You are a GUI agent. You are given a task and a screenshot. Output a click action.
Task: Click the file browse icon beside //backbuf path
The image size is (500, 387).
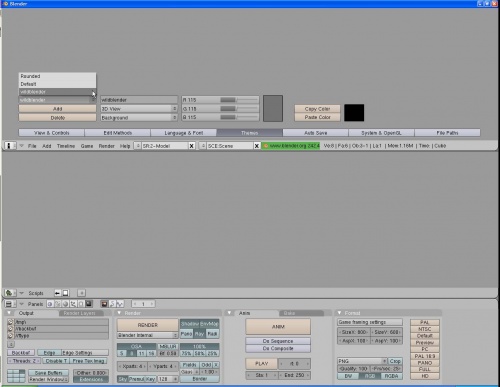click(10, 329)
